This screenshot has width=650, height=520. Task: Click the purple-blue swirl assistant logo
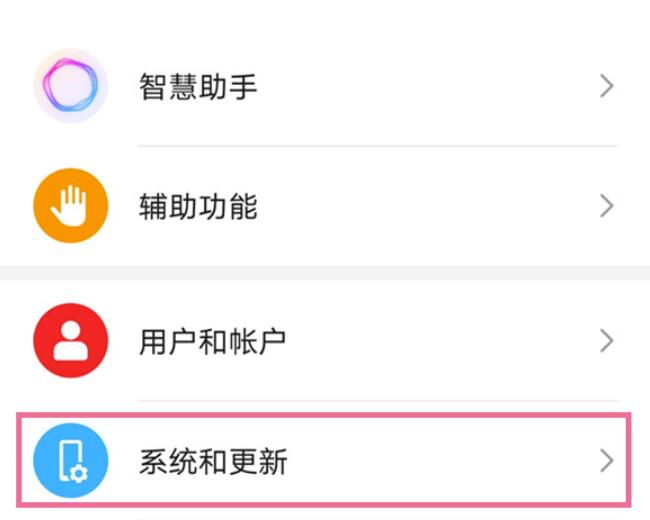click(x=70, y=85)
